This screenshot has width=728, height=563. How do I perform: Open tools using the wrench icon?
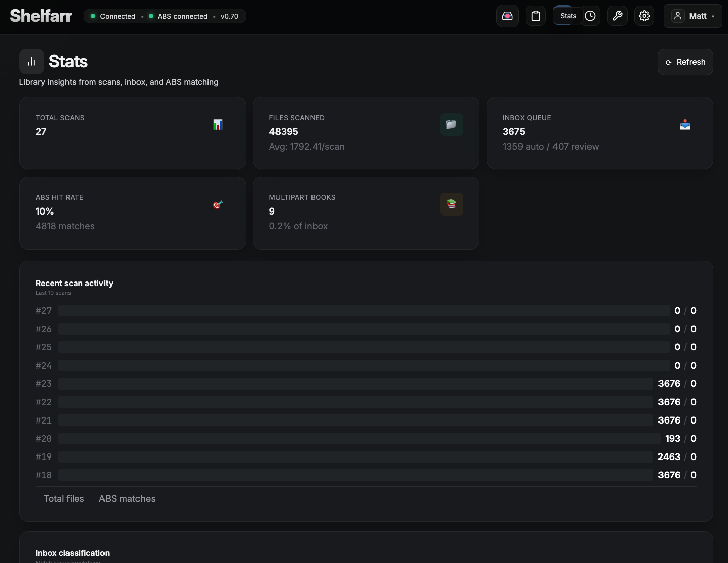click(617, 16)
